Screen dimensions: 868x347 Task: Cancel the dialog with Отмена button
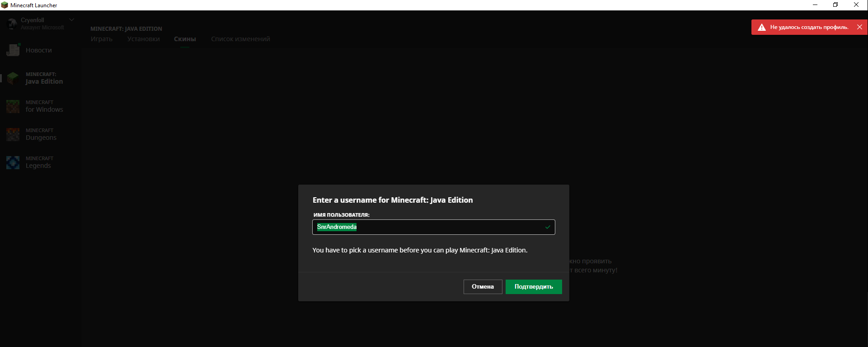(483, 287)
